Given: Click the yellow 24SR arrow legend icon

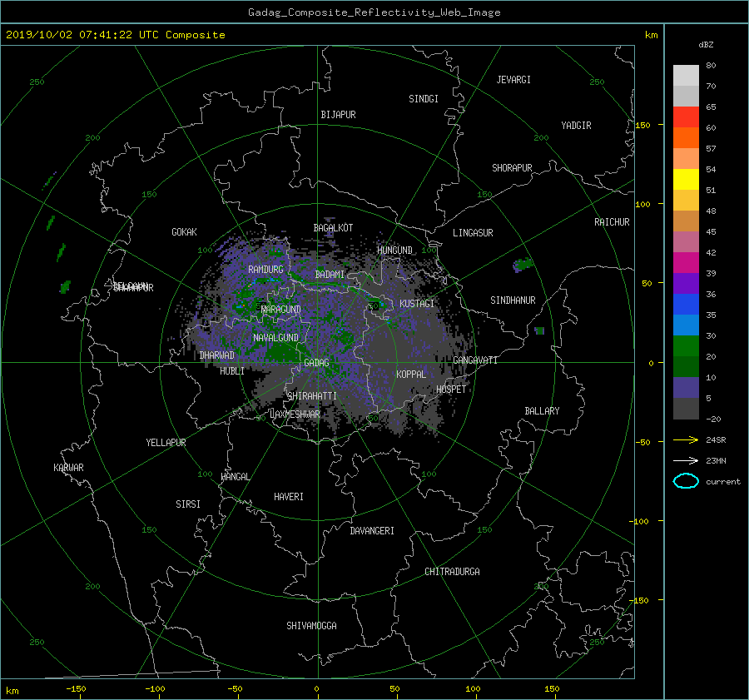Looking at the screenshot, I should pyautogui.click(x=686, y=439).
